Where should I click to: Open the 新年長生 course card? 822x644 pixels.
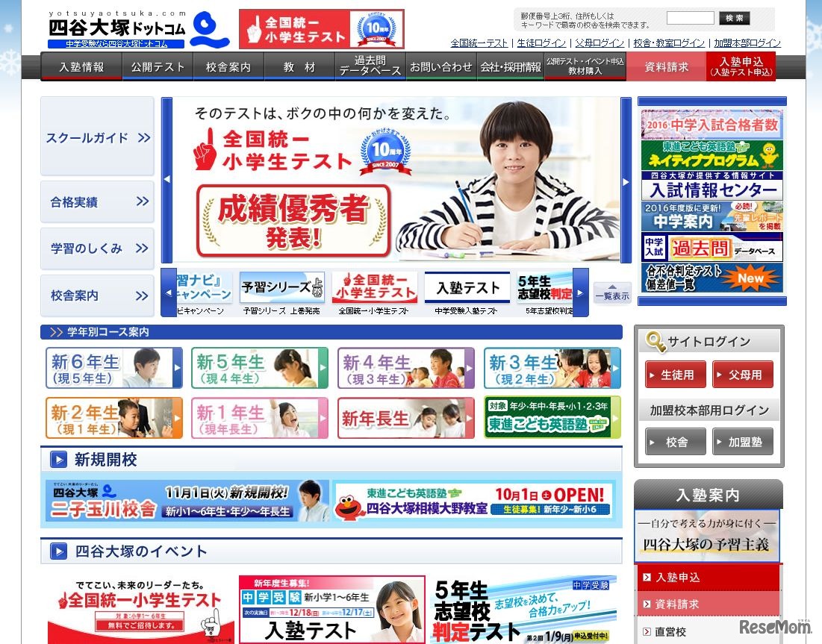coord(406,418)
